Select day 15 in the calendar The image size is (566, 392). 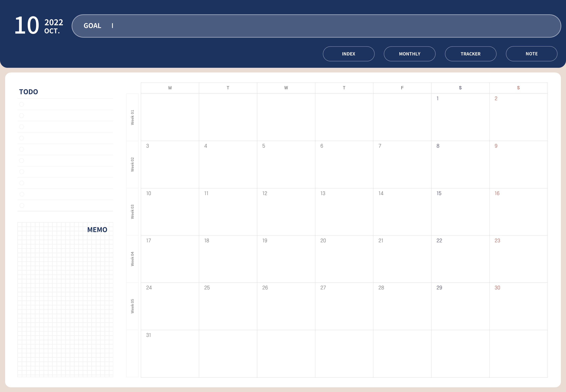click(x=460, y=212)
